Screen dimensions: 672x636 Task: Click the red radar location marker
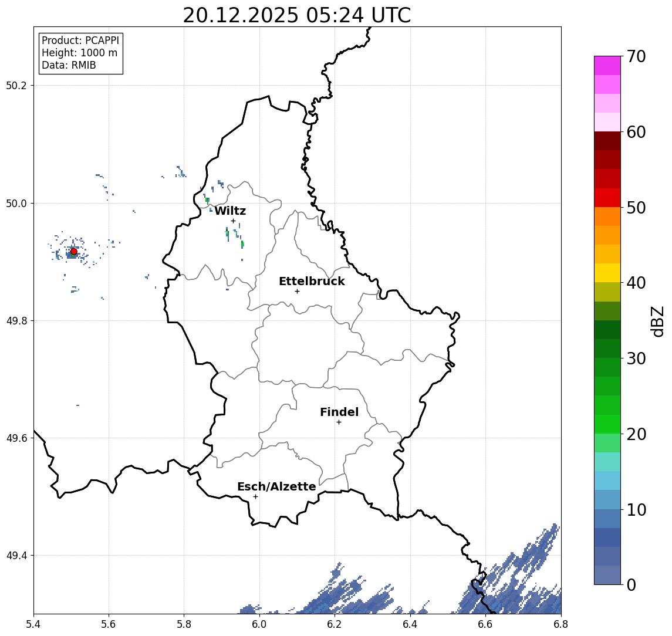point(74,252)
